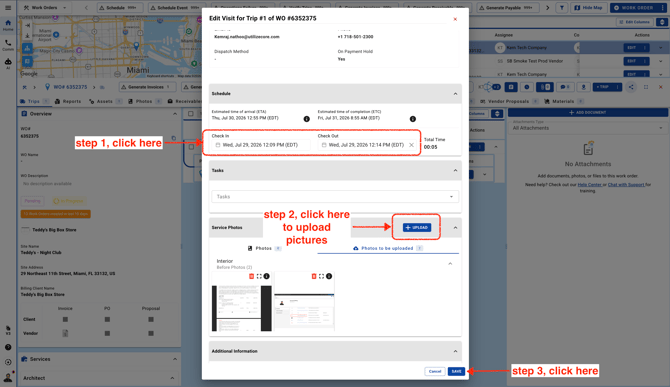Click the Hide Map button
The height and width of the screenshot is (387, 670).
588,8
